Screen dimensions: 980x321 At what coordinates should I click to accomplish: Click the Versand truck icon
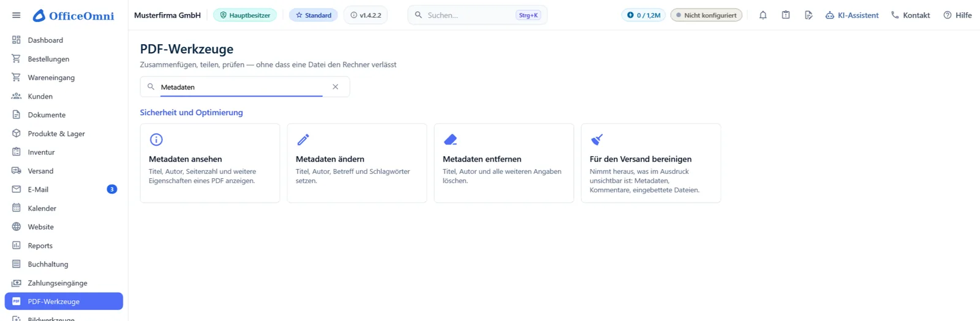[x=17, y=171]
